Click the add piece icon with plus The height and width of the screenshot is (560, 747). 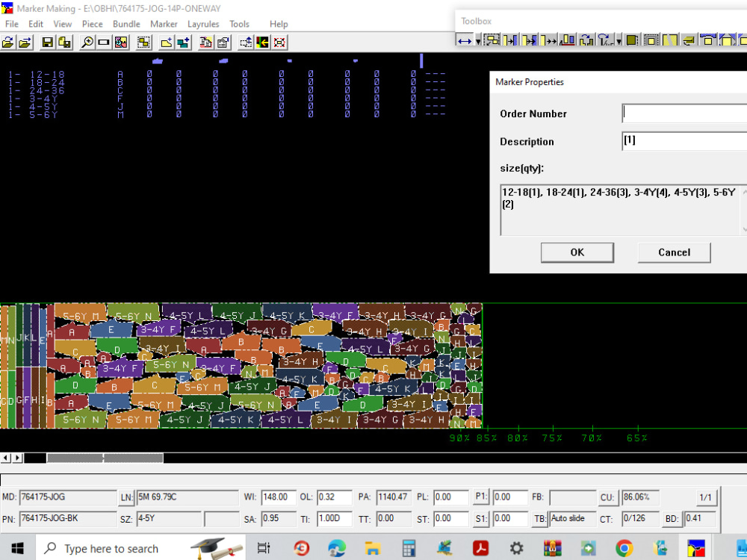(x=167, y=43)
